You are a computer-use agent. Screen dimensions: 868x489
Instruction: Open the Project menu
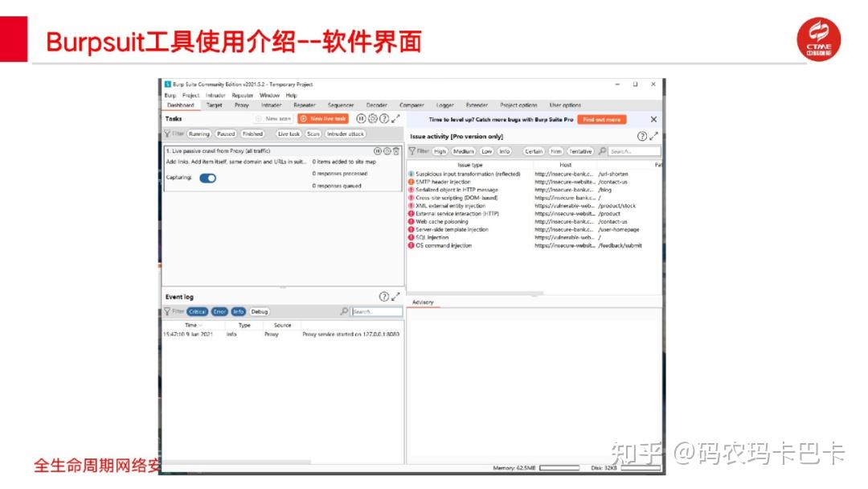pyautogui.click(x=191, y=95)
